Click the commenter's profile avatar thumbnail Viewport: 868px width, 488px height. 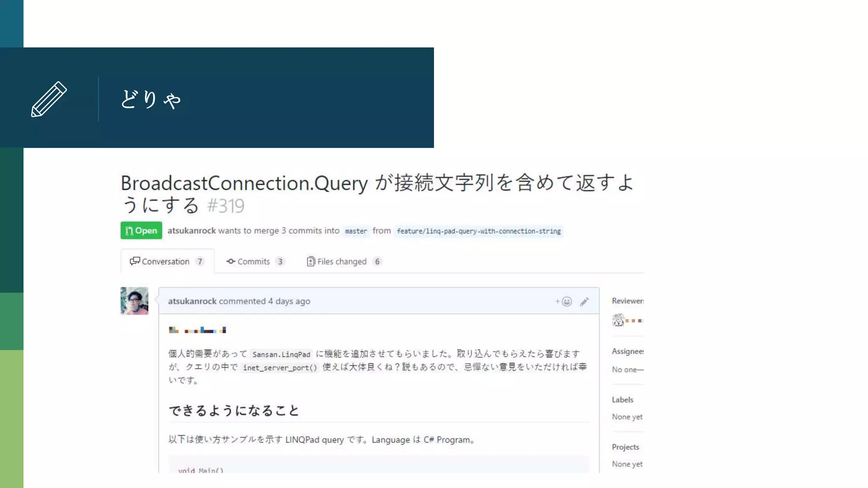(x=134, y=301)
